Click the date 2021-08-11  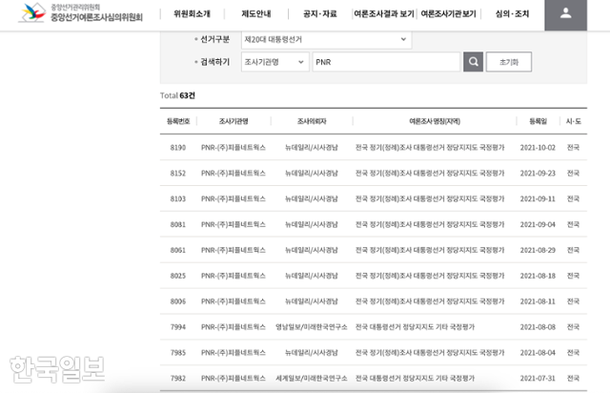(538, 302)
